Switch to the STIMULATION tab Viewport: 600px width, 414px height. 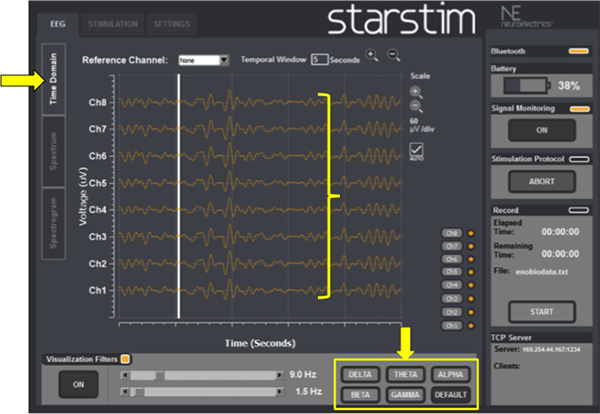pyautogui.click(x=113, y=22)
